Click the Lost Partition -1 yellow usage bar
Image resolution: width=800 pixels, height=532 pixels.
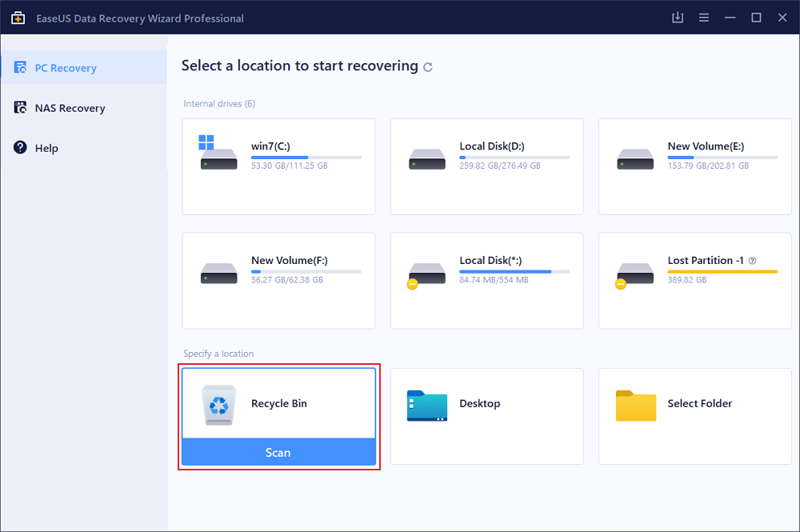[x=722, y=272]
